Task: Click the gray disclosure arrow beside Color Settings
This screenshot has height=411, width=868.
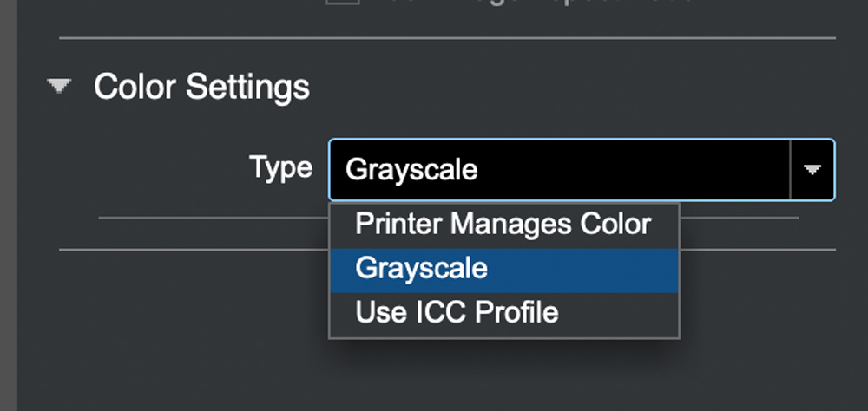Action: 60,86
